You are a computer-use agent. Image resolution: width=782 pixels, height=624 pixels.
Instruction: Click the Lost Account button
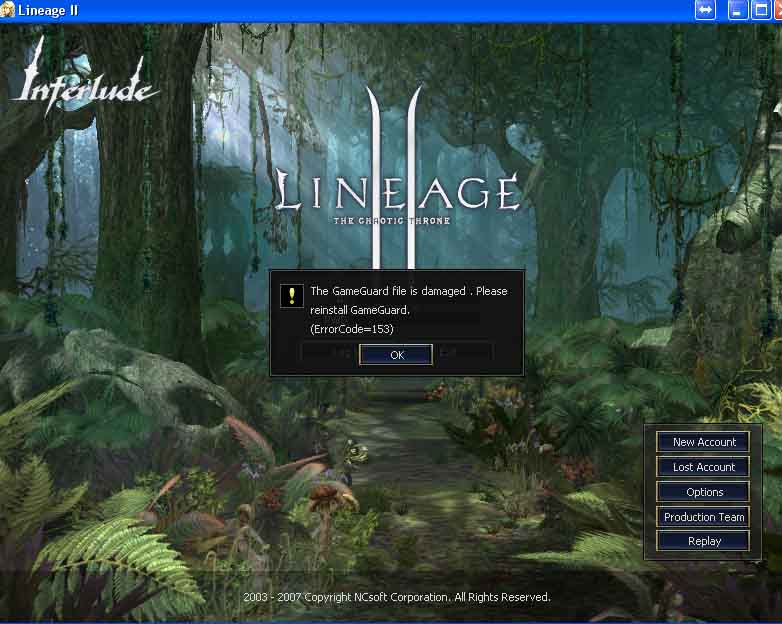click(x=703, y=467)
